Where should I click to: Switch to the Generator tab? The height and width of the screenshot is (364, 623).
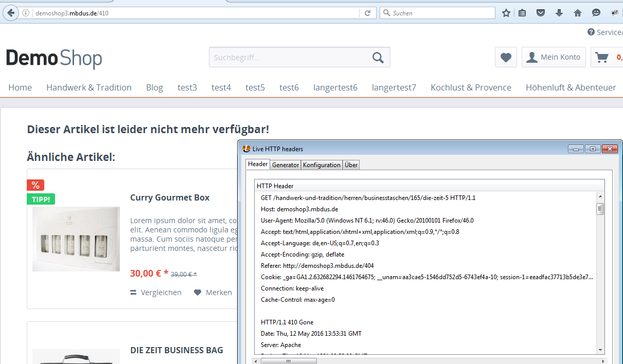point(286,165)
